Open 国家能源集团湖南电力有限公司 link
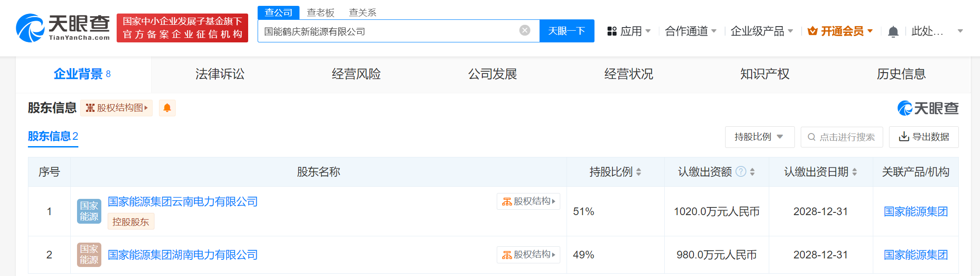 182,255
